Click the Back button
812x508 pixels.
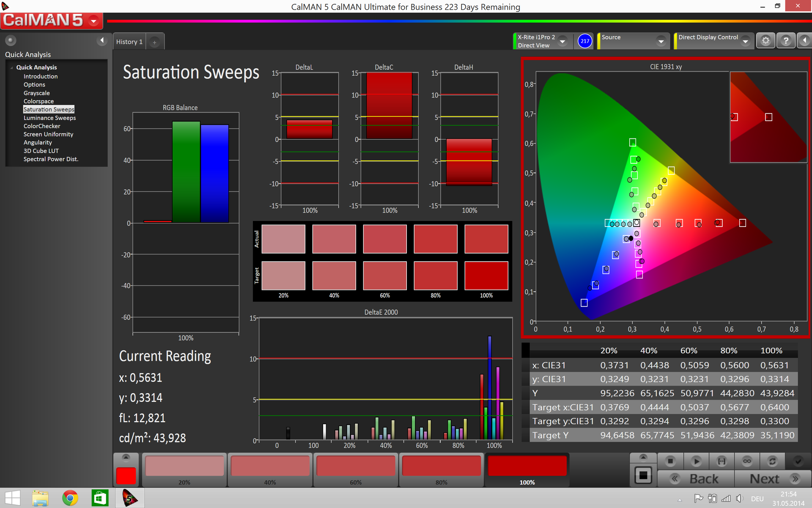696,479
